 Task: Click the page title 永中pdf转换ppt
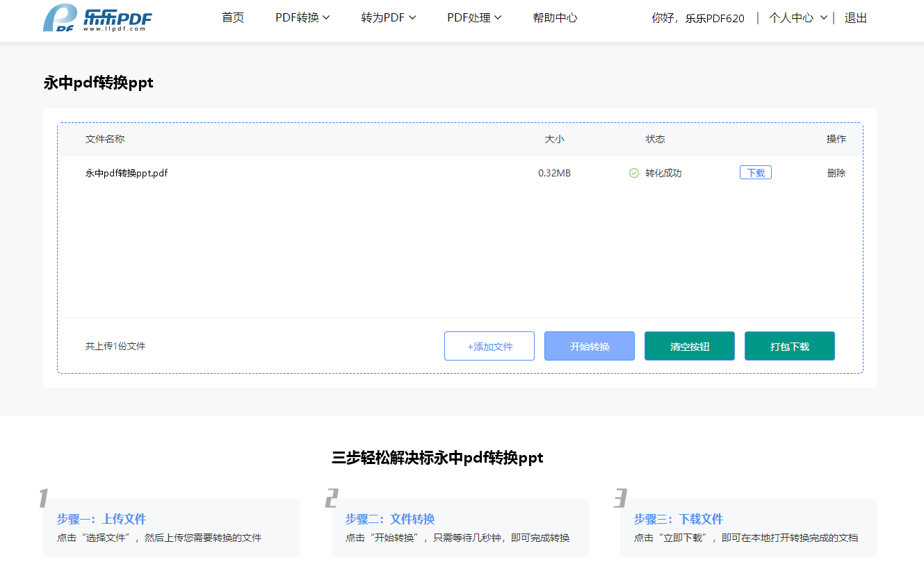(x=98, y=83)
